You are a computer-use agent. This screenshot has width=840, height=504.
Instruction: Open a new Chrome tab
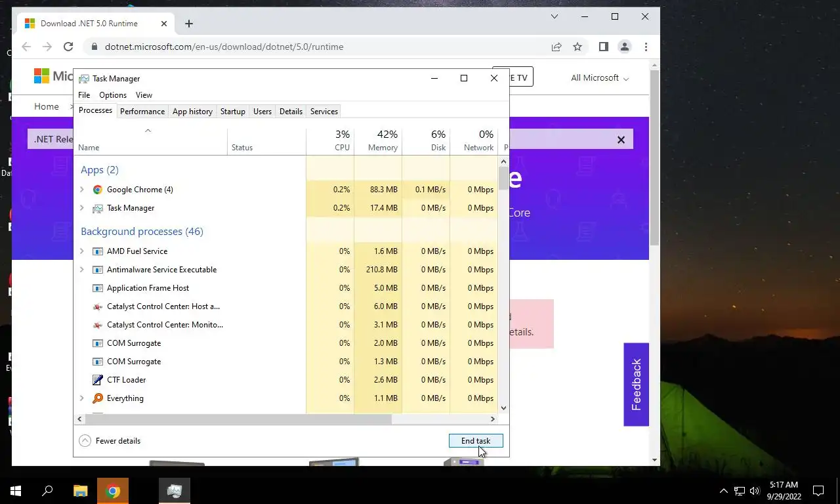[x=189, y=24]
